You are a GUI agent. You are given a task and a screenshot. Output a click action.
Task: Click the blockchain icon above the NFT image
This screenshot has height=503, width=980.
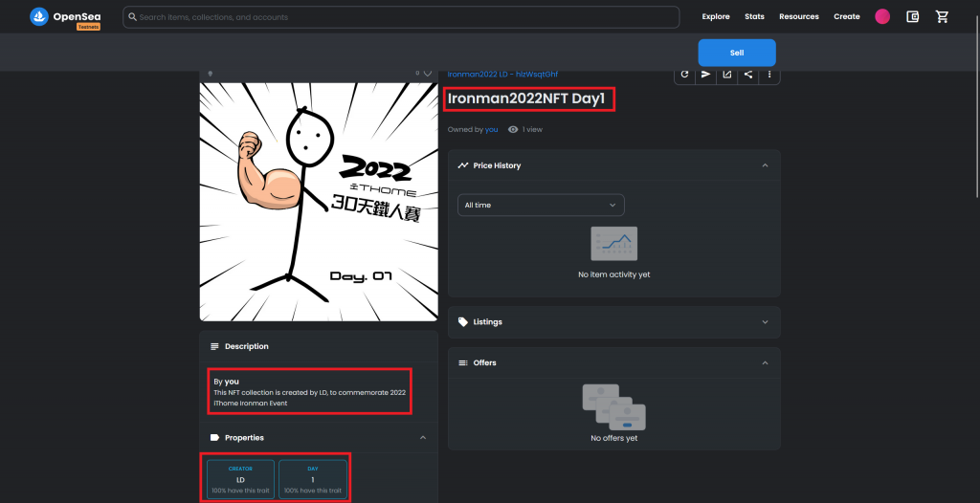pyautogui.click(x=210, y=74)
